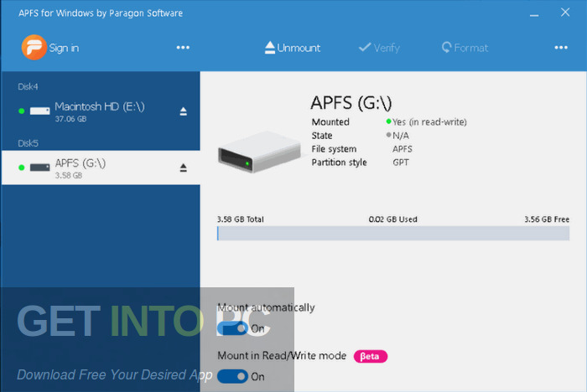This screenshot has height=392, width=587.
Task: Open the sidebar three-dots menu
Action: click(183, 48)
